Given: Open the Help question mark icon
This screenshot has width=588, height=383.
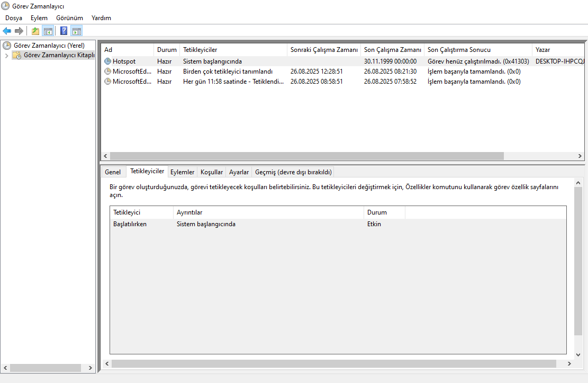Looking at the screenshot, I should pos(64,31).
